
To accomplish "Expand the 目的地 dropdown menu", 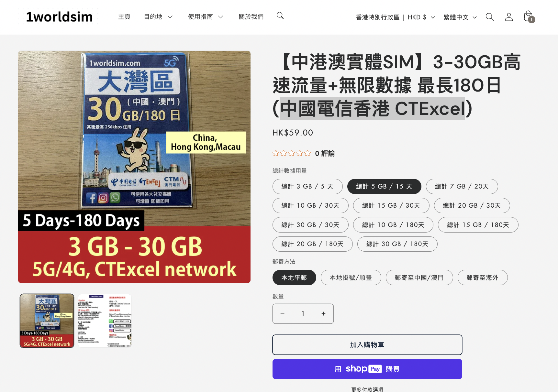I will tap(158, 17).
